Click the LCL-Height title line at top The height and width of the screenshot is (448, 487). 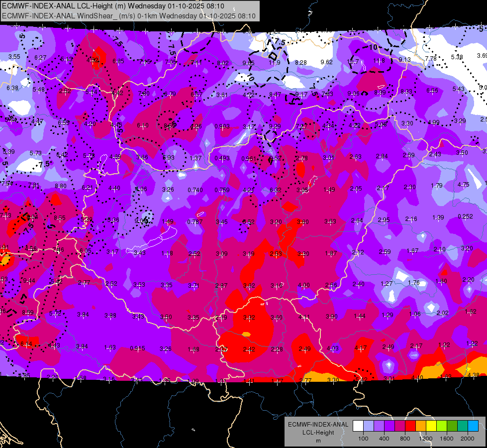click(113, 6)
